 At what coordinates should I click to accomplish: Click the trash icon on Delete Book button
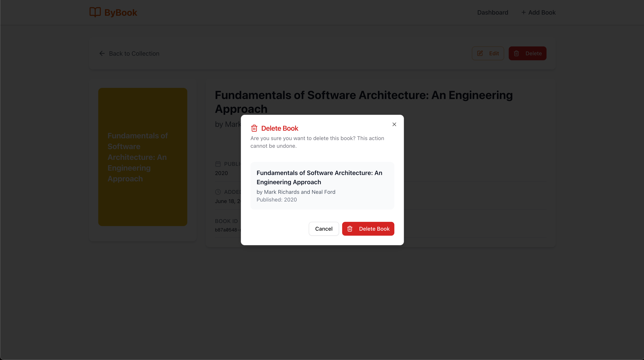coord(350,229)
